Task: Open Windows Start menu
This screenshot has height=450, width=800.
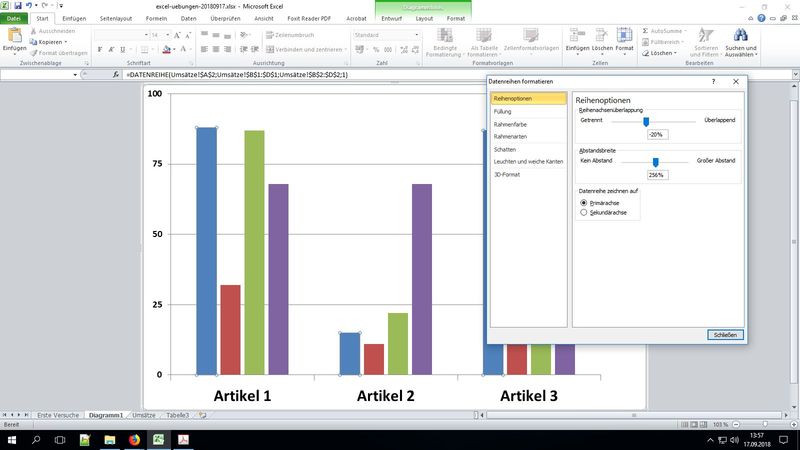Action: (12, 440)
